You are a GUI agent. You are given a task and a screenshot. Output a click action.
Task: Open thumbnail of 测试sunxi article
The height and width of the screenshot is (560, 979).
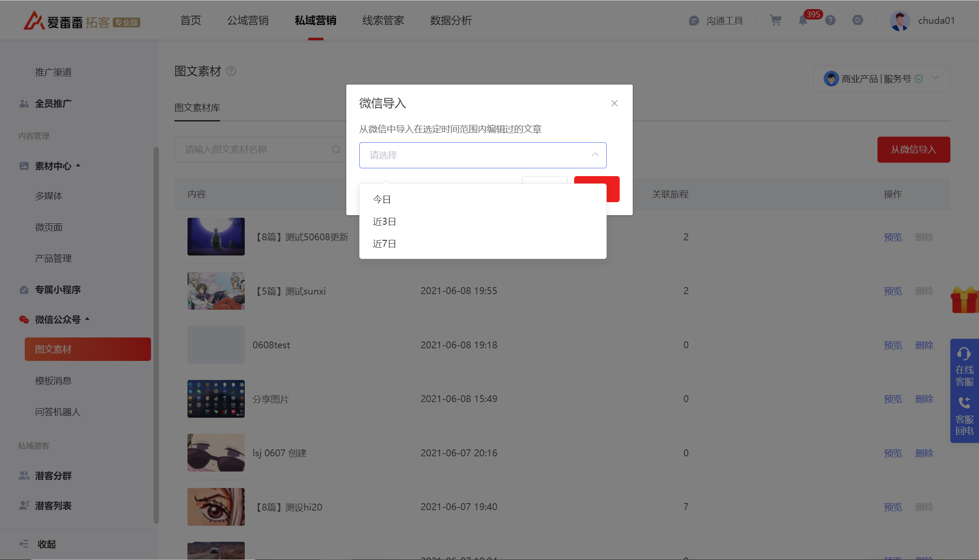pos(216,291)
